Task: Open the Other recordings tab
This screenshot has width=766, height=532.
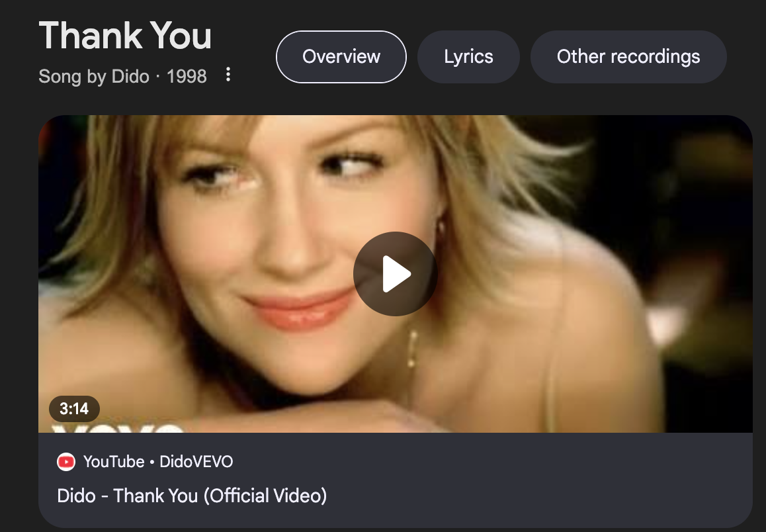Action: point(628,57)
